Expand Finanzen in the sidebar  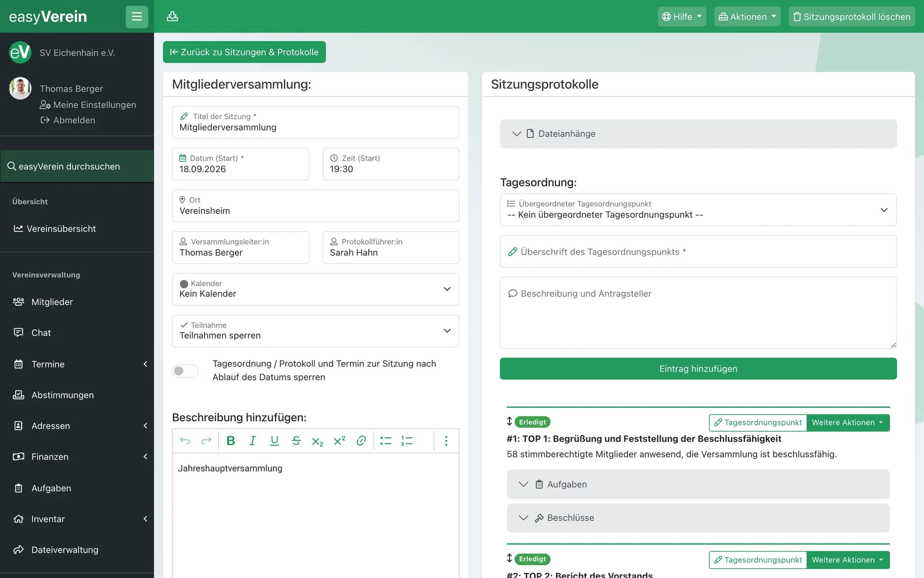[x=77, y=457]
